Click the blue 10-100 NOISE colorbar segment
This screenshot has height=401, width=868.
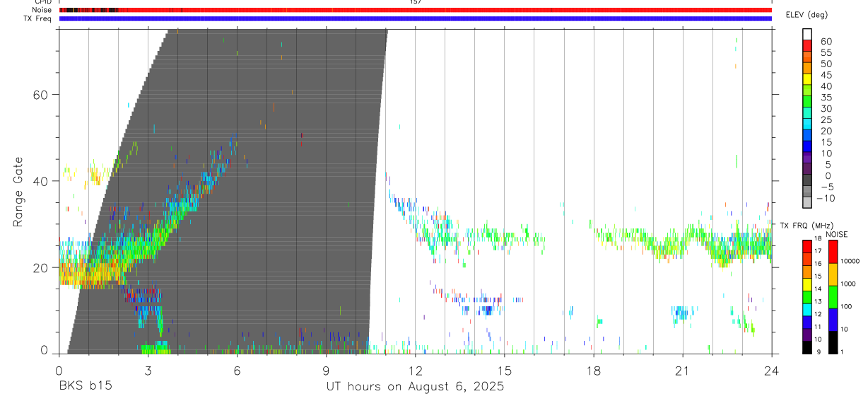pos(833,320)
